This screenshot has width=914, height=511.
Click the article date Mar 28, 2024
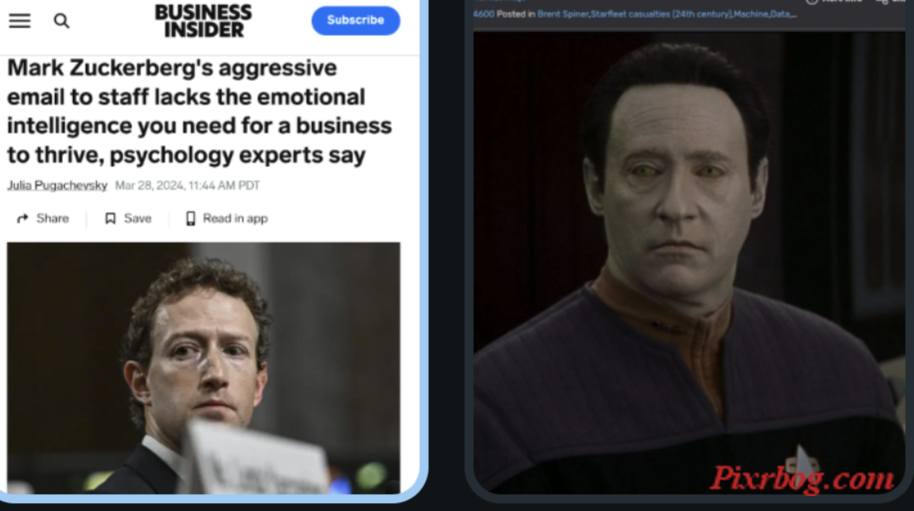coord(149,185)
